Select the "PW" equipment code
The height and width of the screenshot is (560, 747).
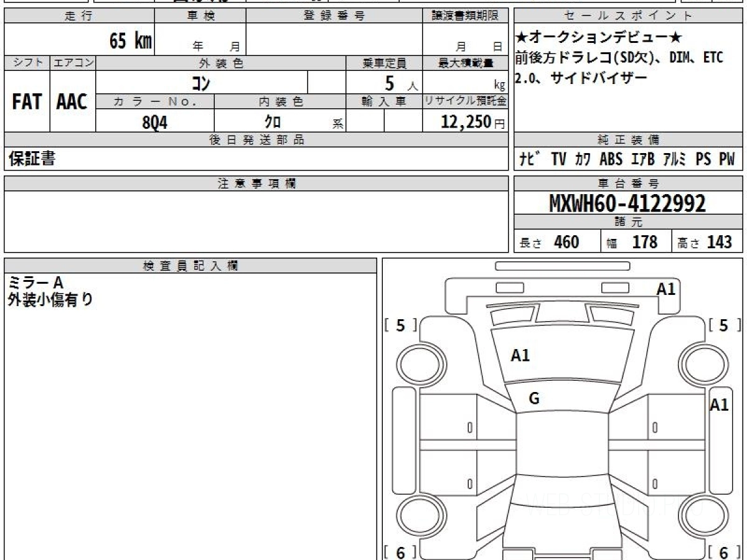pyautogui.click(x=727, y=159)
